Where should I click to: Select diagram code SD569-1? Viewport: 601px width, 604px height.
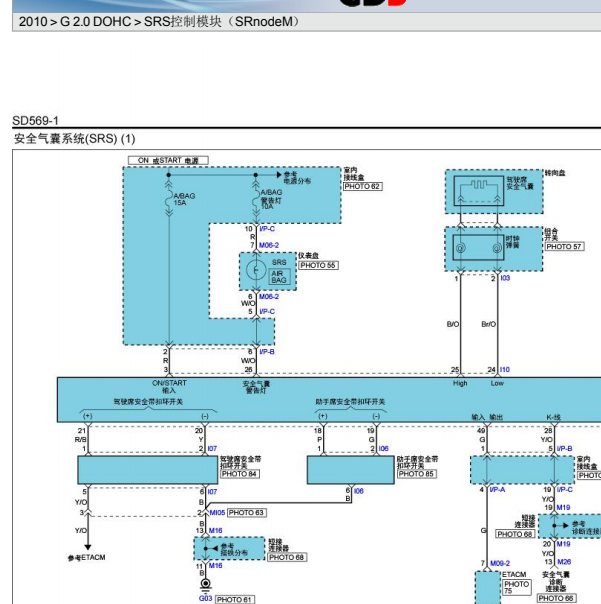click(35, 121)
